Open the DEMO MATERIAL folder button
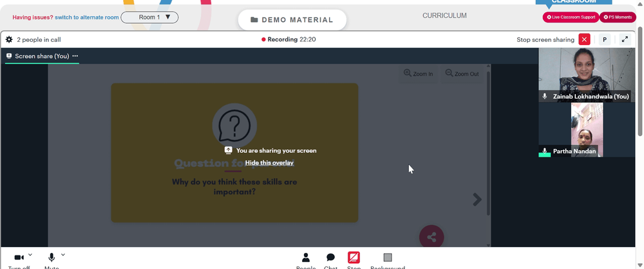 click(x=292, y=20)
